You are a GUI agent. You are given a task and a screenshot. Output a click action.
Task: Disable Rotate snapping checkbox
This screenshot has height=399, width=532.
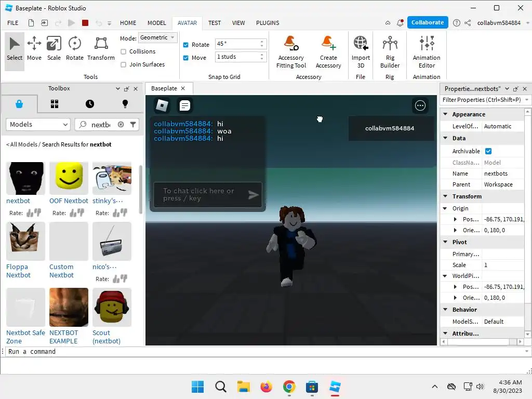click(185, 45)
